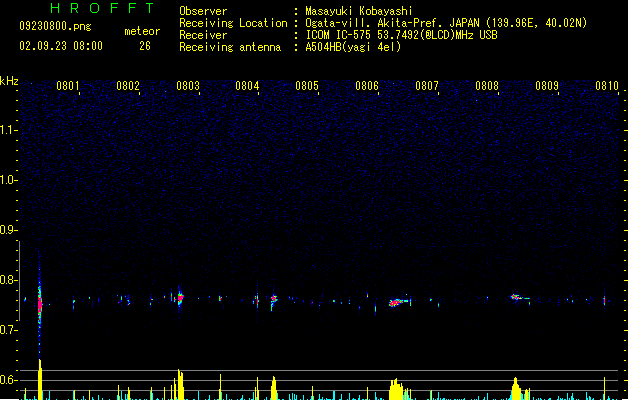
Task: Click the long meteor echo after 0806
Action: pos(400,302)
